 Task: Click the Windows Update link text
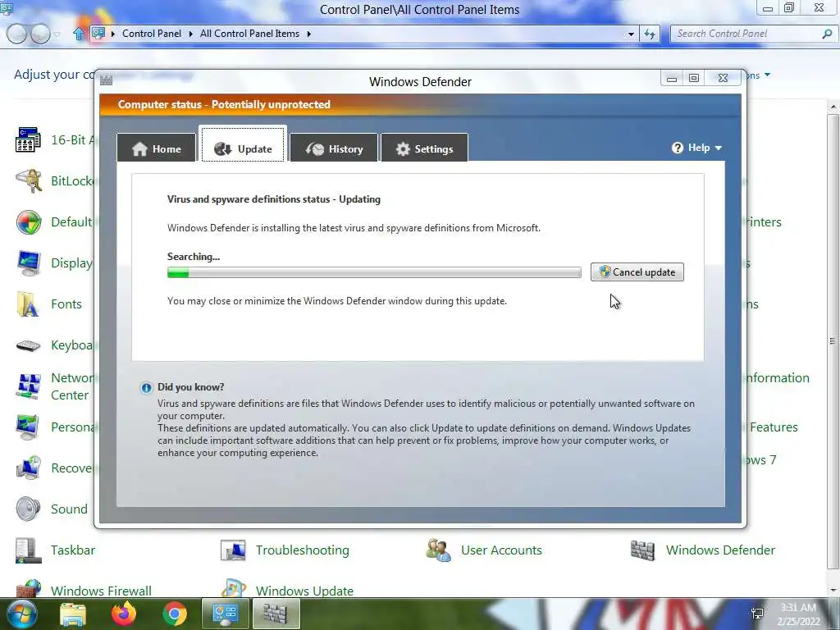[304, 591]
